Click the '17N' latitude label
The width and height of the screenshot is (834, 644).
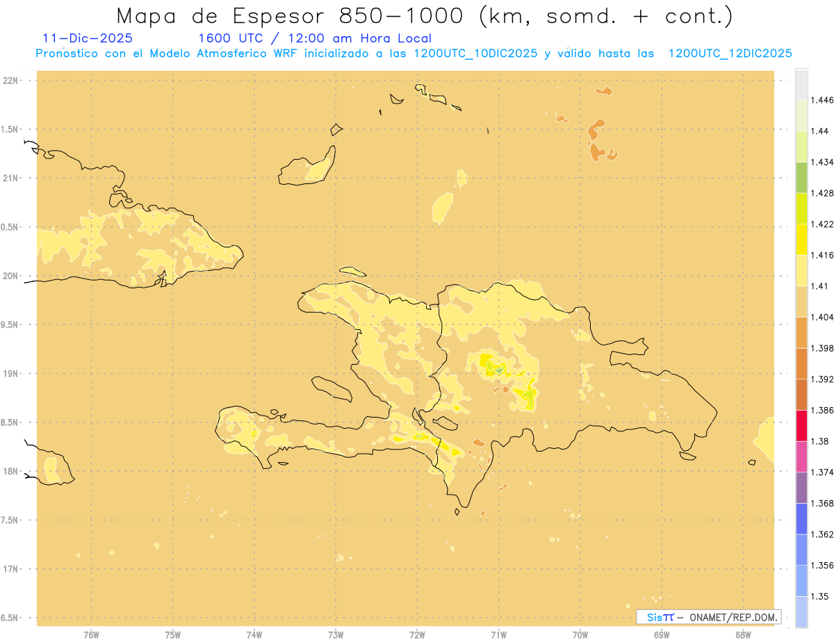point(10,569)
